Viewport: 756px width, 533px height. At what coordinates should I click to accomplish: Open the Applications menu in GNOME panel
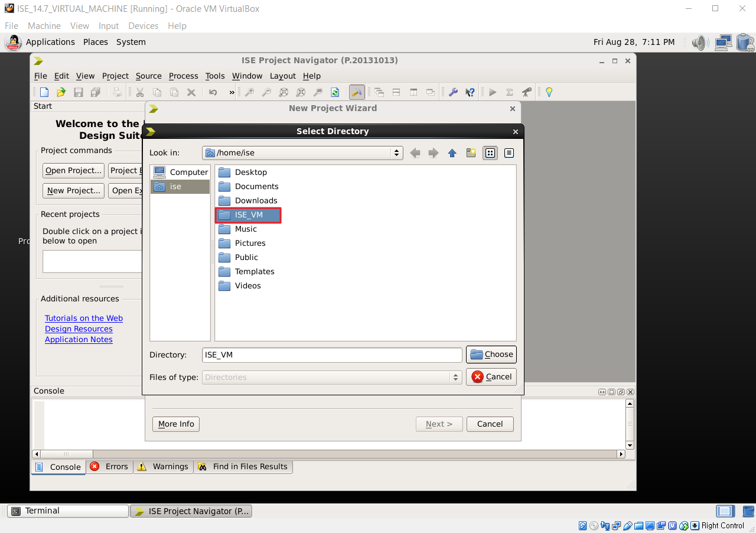50,43
